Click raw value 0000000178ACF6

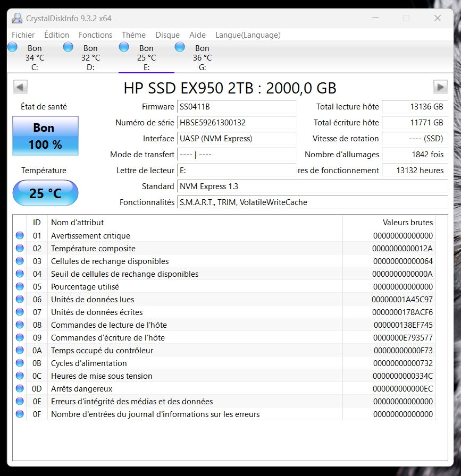(x=403, y=312)
